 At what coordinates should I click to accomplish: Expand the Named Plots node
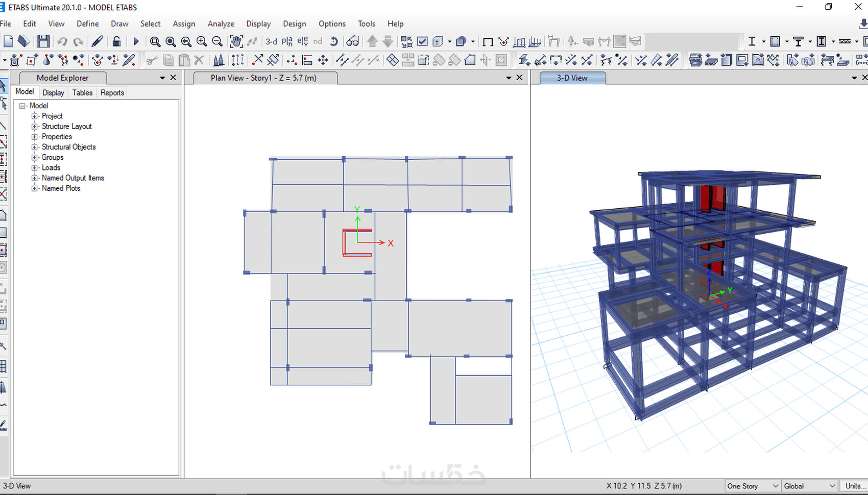click(x=35, y=188)
